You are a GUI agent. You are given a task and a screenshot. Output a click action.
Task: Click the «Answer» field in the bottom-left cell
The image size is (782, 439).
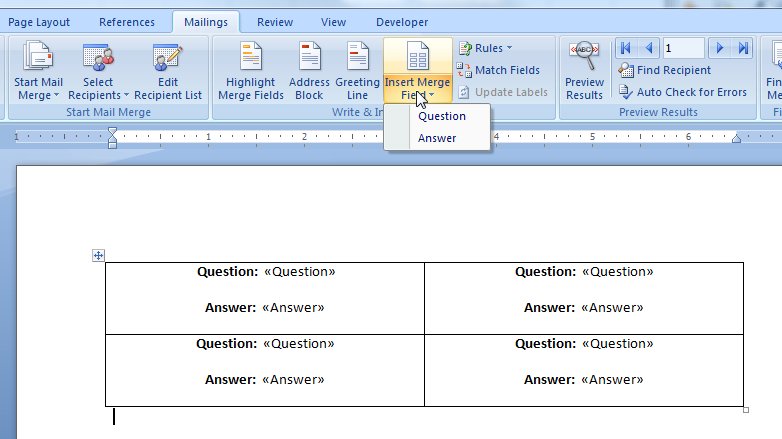[293, 380]
